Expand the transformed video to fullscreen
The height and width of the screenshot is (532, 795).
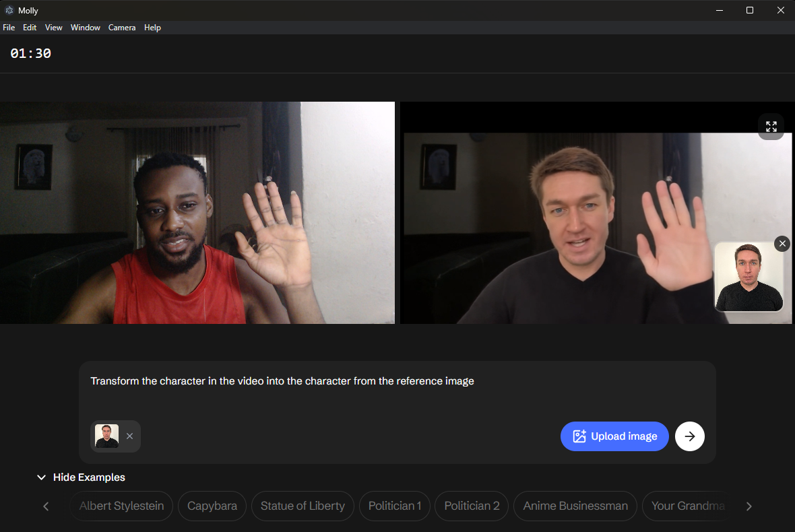click(x=771, y=127)
